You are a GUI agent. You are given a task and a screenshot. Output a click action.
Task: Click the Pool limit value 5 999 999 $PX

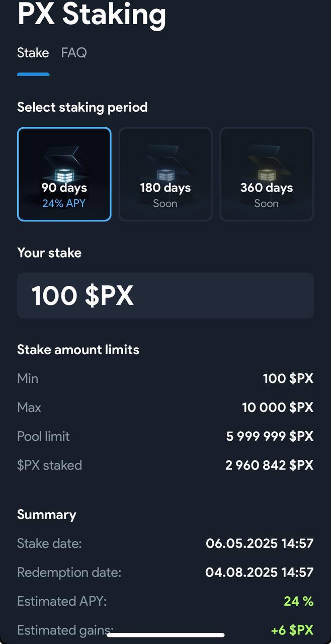point(270,436)
